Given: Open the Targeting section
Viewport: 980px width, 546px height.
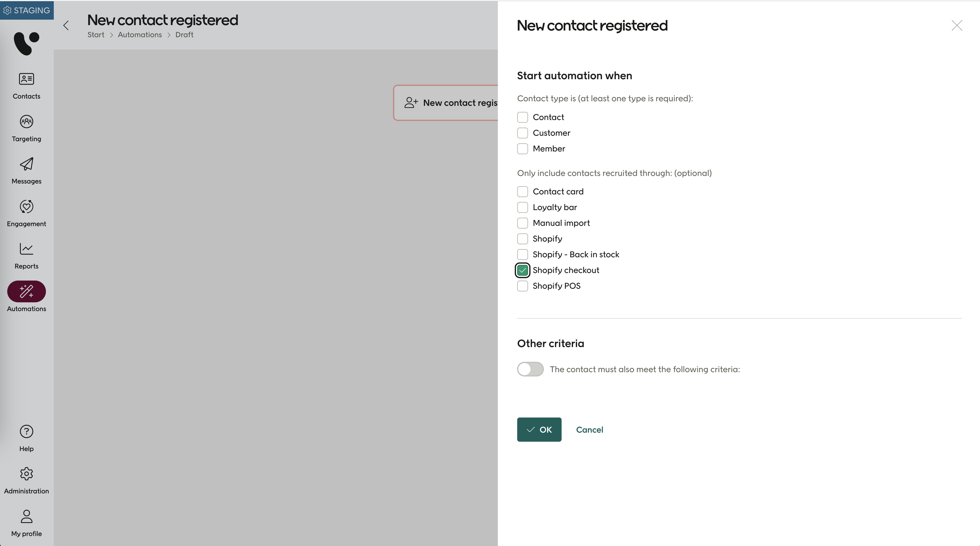Looking at the screenshot, I should coord(26,128).
